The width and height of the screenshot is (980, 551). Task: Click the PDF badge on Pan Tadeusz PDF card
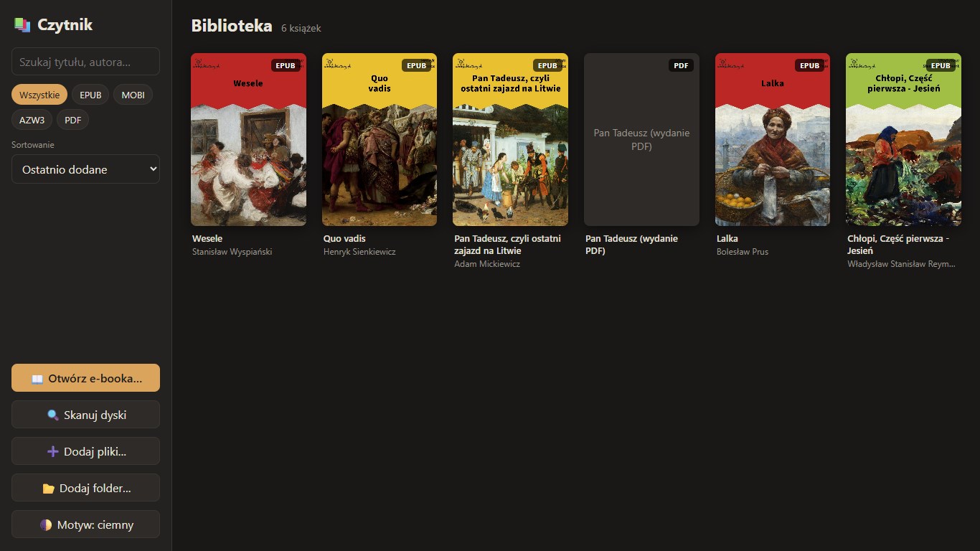pyautogui.click(x=681, y=65)
